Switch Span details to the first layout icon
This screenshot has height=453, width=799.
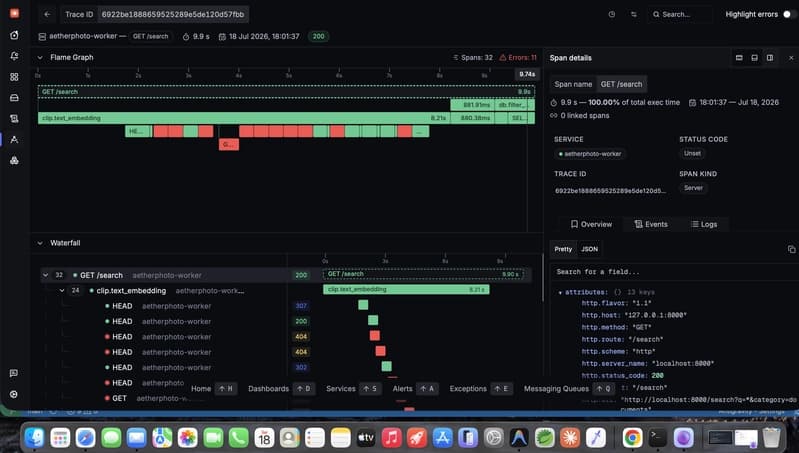(x=739, y=58)
